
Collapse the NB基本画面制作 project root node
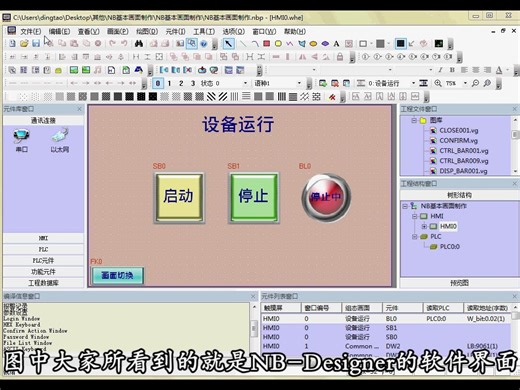tap(405, 206)
